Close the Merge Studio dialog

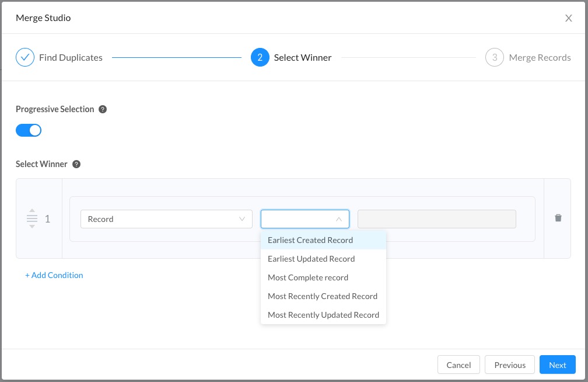[x=569, y=18]
